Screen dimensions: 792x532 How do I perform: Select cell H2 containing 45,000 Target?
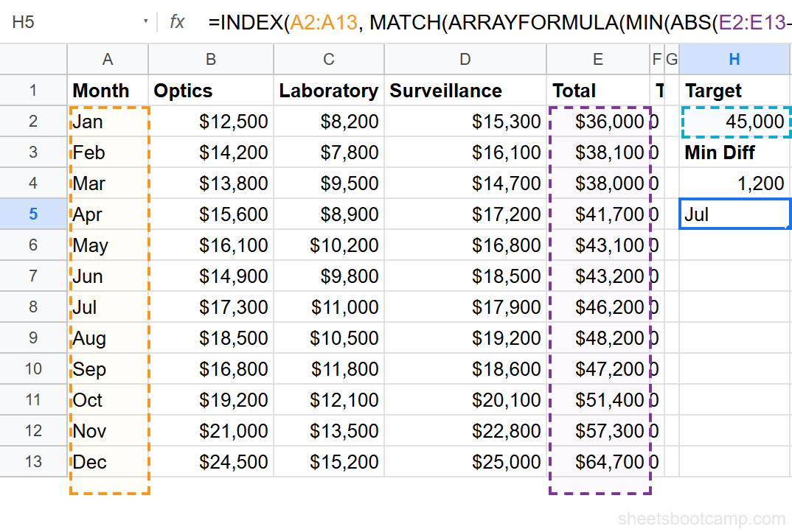[x=734, y=121]
